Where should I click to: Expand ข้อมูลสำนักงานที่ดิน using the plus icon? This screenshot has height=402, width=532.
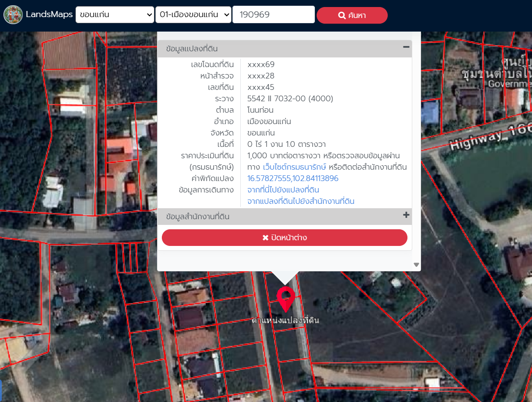click(406, 215)
